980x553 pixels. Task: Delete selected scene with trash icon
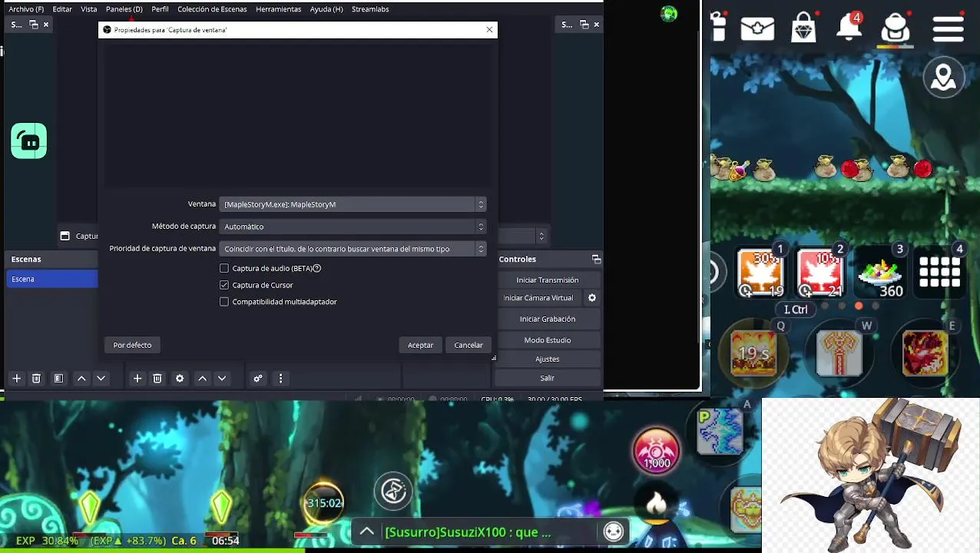click(36, 378)
